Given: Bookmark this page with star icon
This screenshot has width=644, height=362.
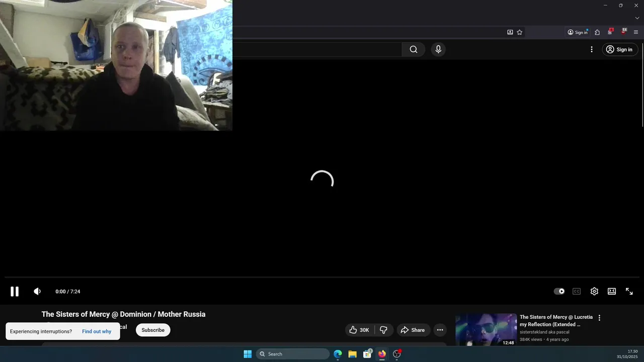Looking at the screenshot, I should point(520,32).
